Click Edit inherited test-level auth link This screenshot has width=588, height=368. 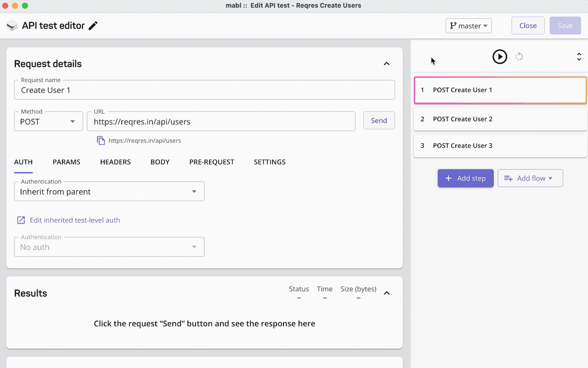(74, 220)
